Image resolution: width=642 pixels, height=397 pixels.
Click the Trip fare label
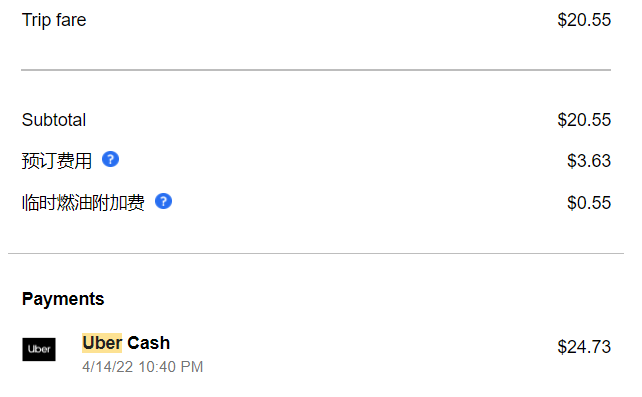tap(54, 20)
